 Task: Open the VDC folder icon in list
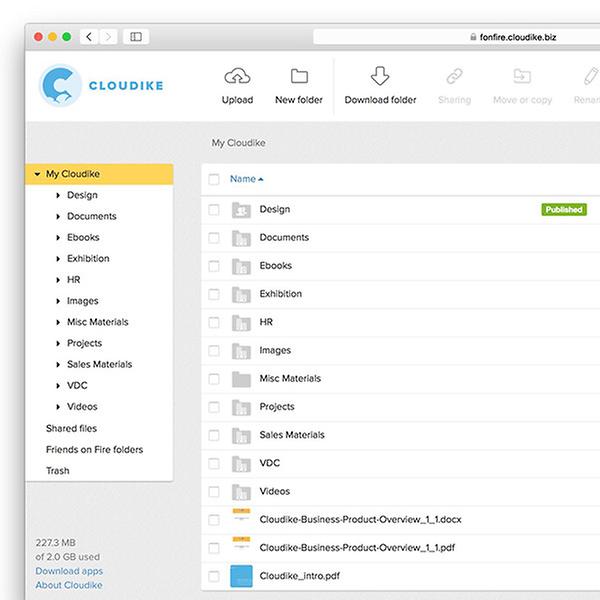pos(241,464)
